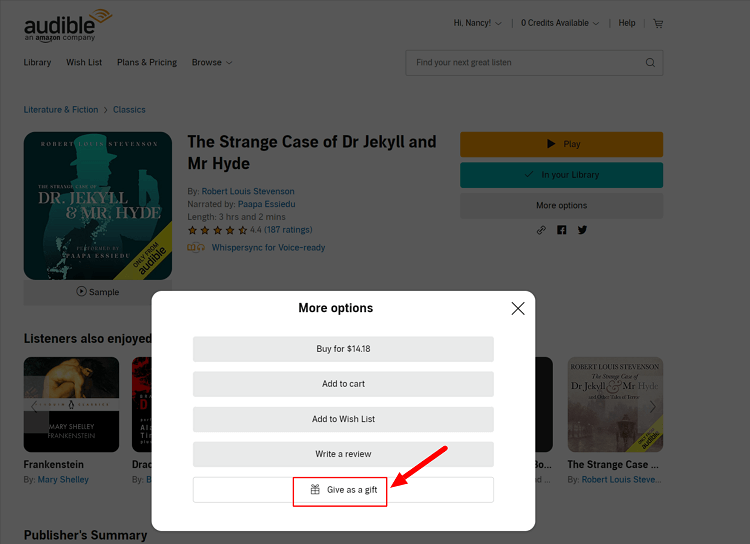Image resolution: width=750 pixels, height=544 pixels.
Task: Open the Hi, Nancy! account dropdown
Action: pos(477,23)
